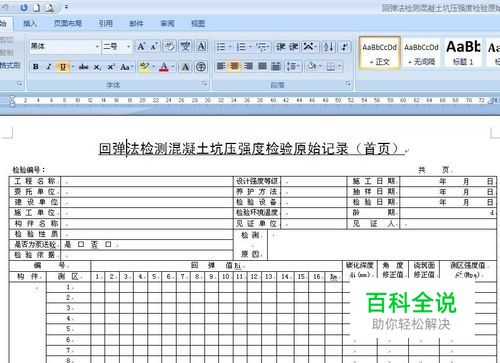The height and width of the screenshot is (363, 500).
Task: Switch to the 插入 ribbon tab
Action: point(30,23)
